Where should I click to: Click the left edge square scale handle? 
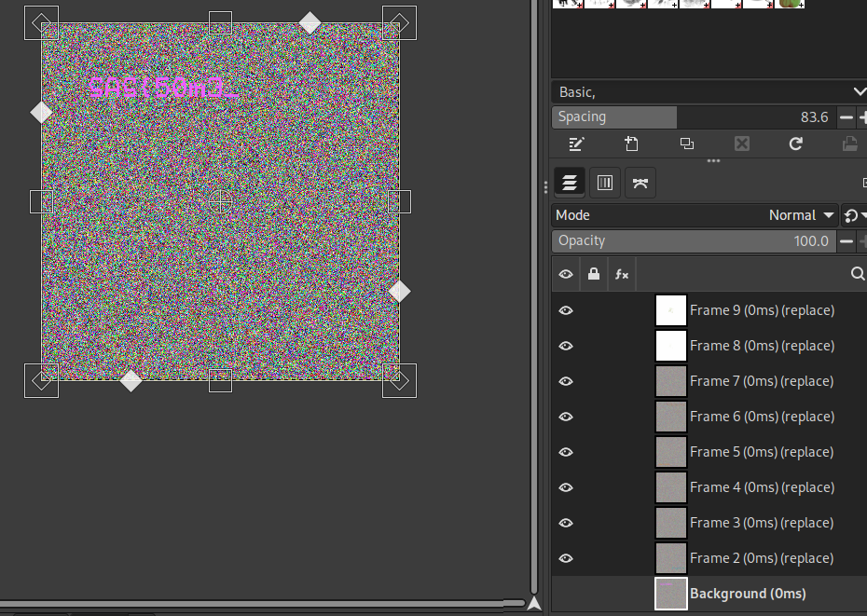pyautogui.click(x=41, y=202)
